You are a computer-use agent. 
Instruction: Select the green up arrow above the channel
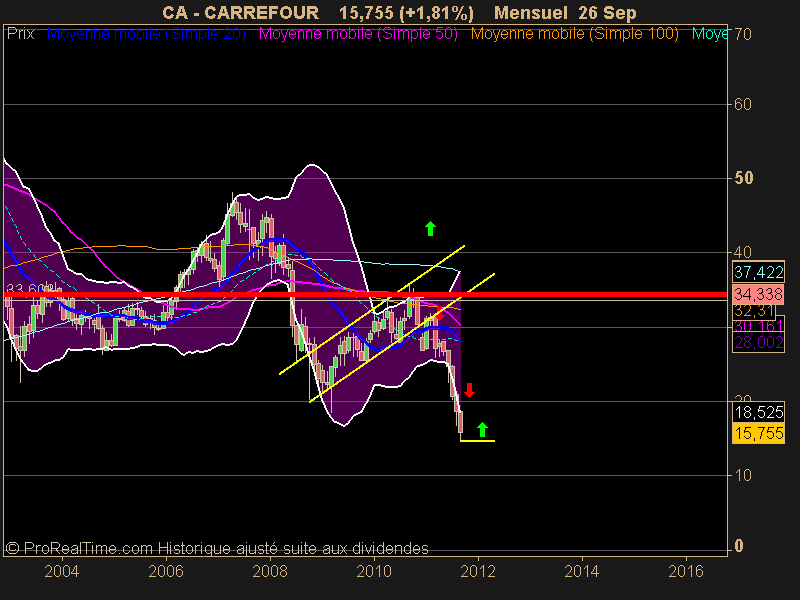(431, 229)
